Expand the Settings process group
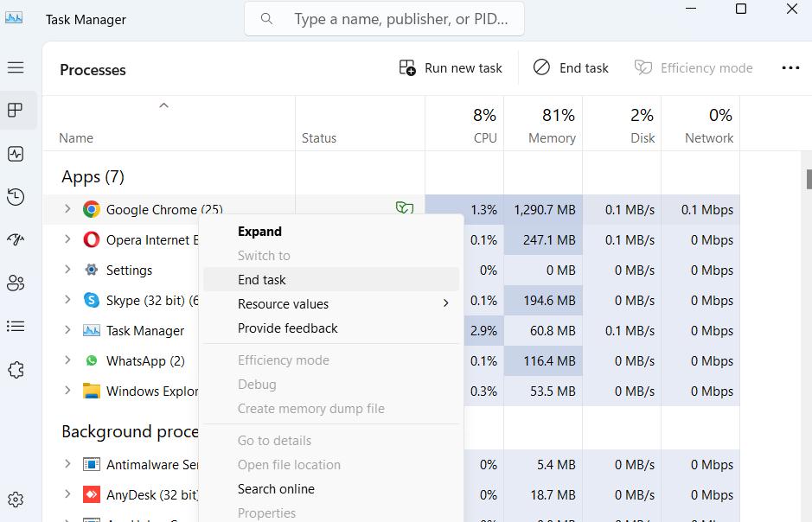The width and height of the screenshot is (812, 522). (x=67, y=269)
